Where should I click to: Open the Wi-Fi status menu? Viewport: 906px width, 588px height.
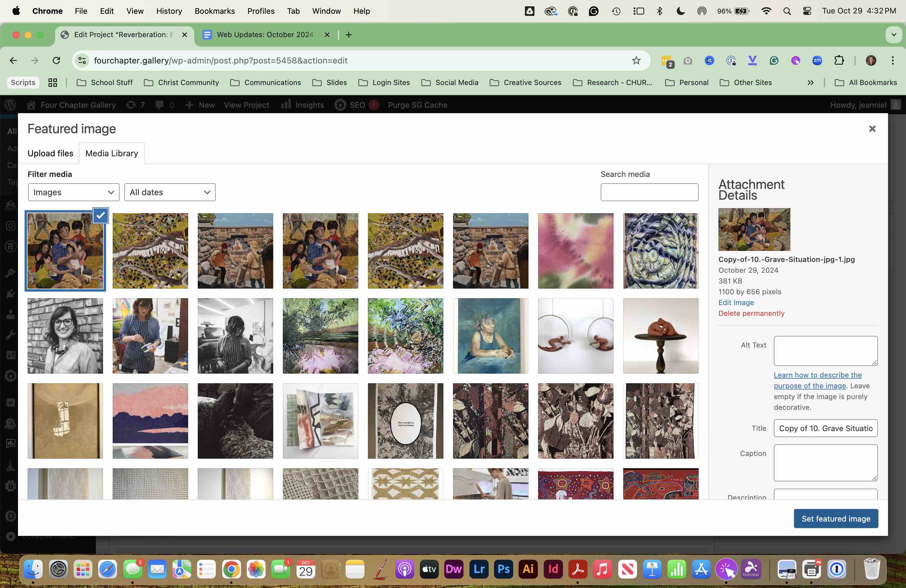coord(766,11)
